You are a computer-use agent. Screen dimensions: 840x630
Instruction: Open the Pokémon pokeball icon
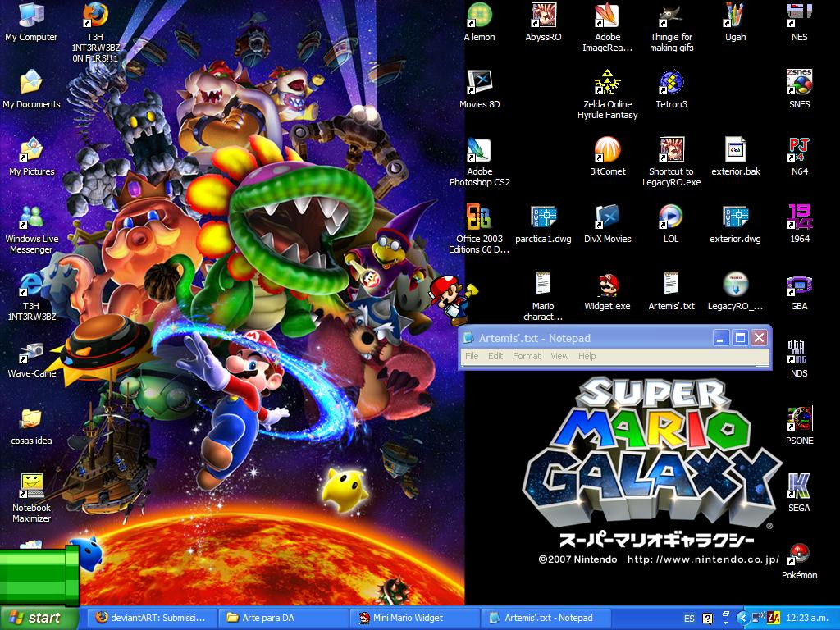point(799,554)
